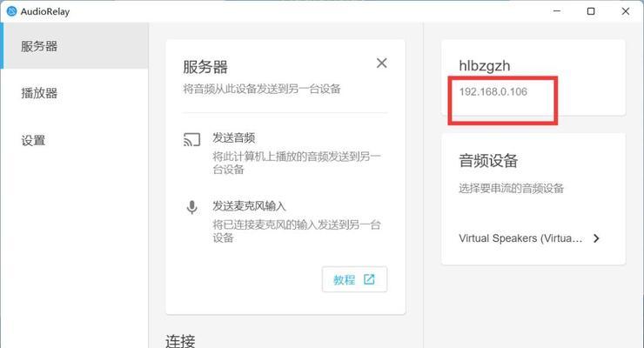
Task: Click the AudioRelay app icon in title bar
Action: 12,11
